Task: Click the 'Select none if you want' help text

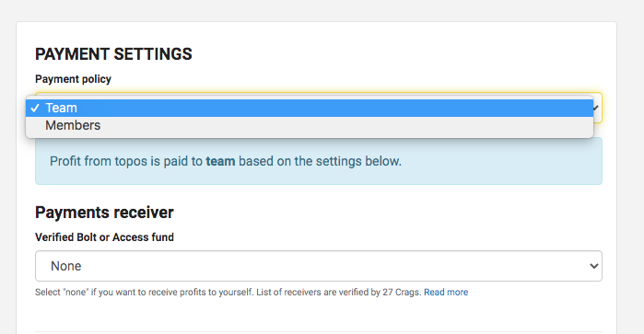Action: point(228,293)
